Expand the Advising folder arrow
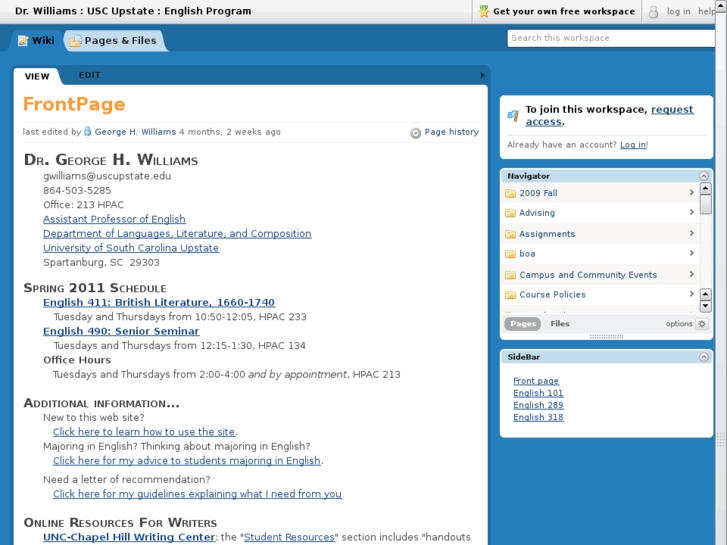 (x=691, y=212)
